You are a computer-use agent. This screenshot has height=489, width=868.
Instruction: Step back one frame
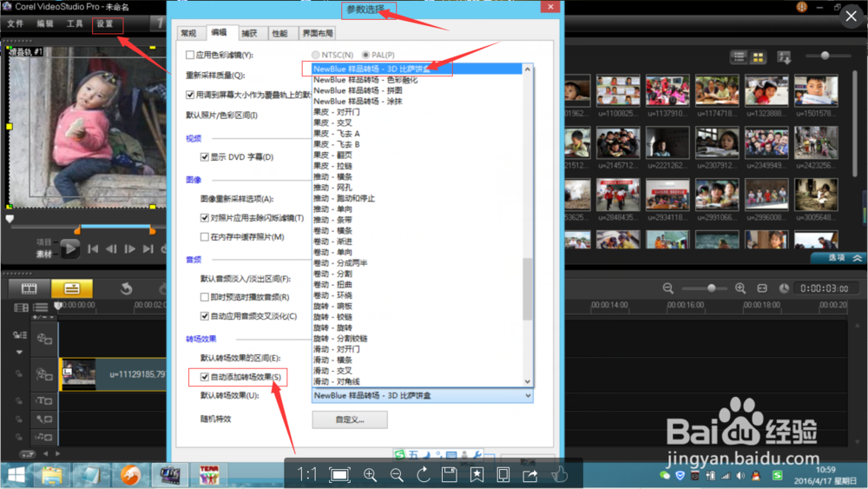point(111,249)
